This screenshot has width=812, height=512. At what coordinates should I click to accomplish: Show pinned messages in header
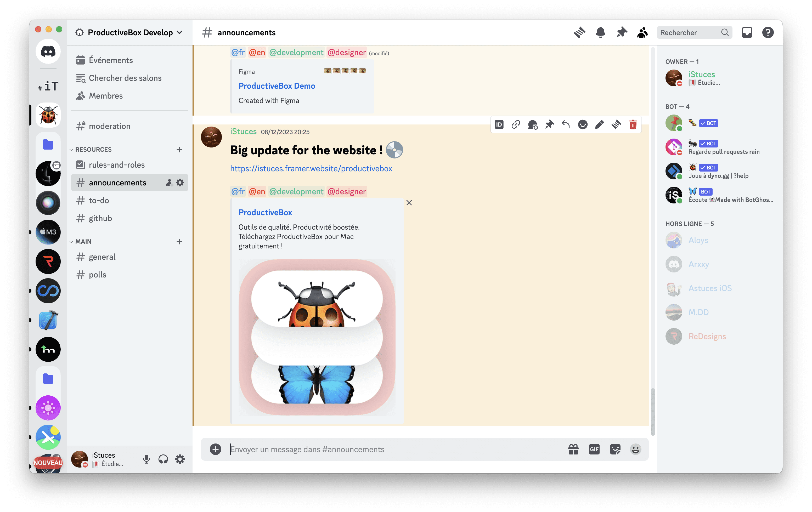tap(622, 33)
